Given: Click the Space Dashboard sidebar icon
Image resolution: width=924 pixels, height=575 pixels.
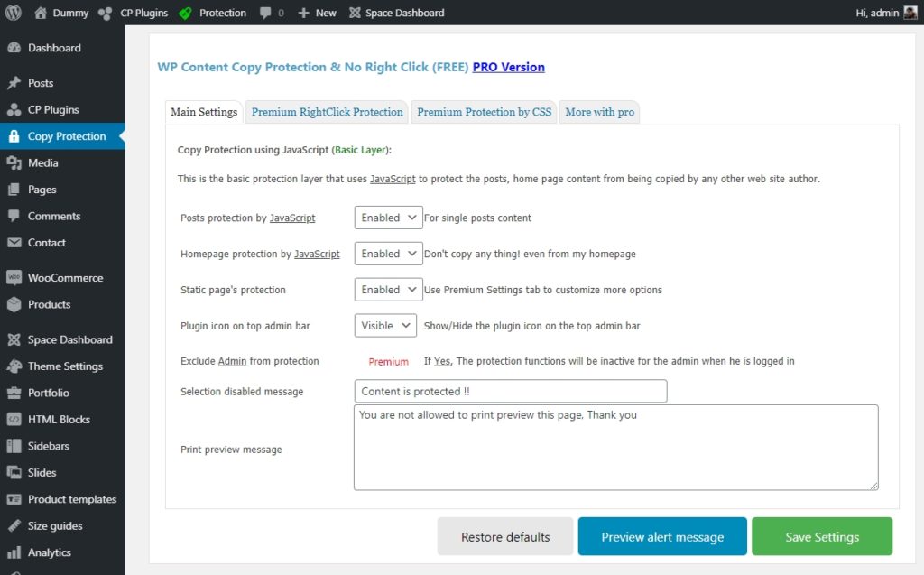Looking at the screenshot, I should pyautogui.click(x=14, y=339).
